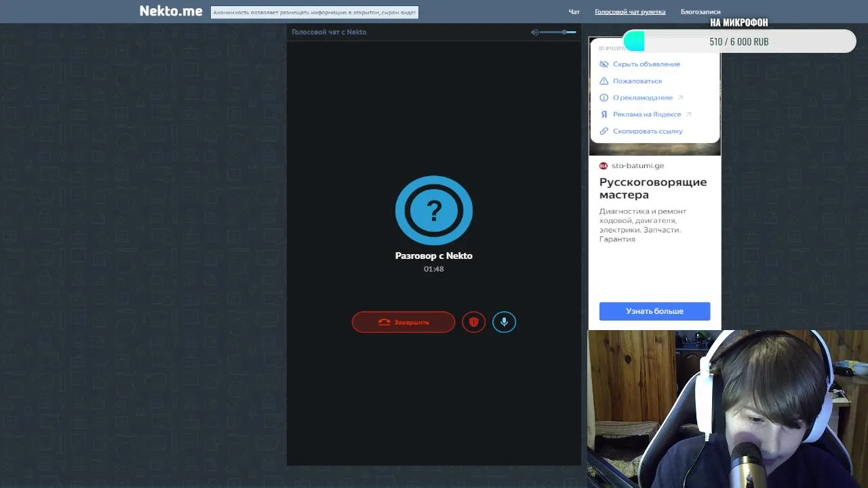Screen dimensions: 868x488
Task: End the call with Завершить button
Action: 403,322
